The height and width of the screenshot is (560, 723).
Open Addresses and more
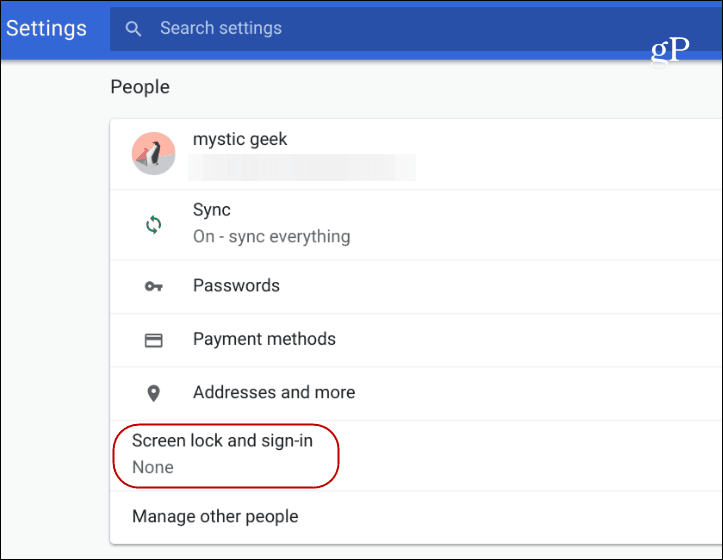coord(416,393)
